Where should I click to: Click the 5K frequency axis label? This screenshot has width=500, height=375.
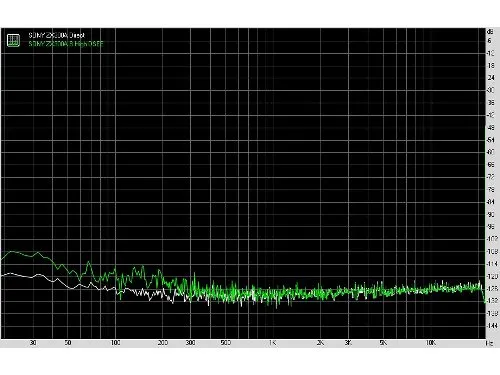[383, 343]
